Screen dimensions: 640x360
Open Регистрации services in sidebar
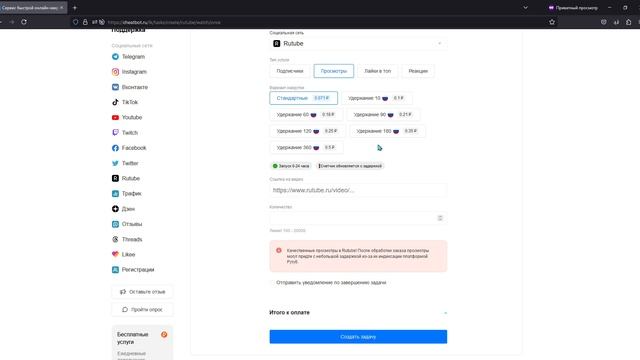pyautogui.click(x=133, y=269)
